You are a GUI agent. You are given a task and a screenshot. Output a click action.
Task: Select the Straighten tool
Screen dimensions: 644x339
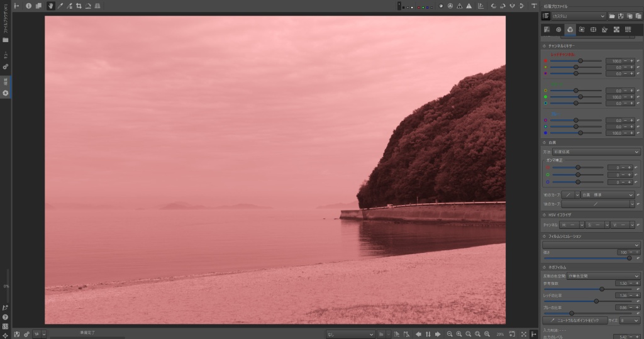(88, 6)
